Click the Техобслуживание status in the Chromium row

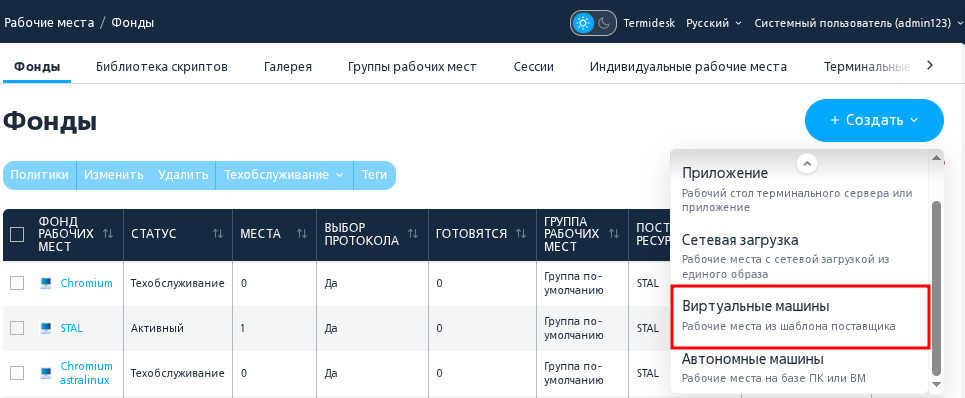click(x=177, y=283)
